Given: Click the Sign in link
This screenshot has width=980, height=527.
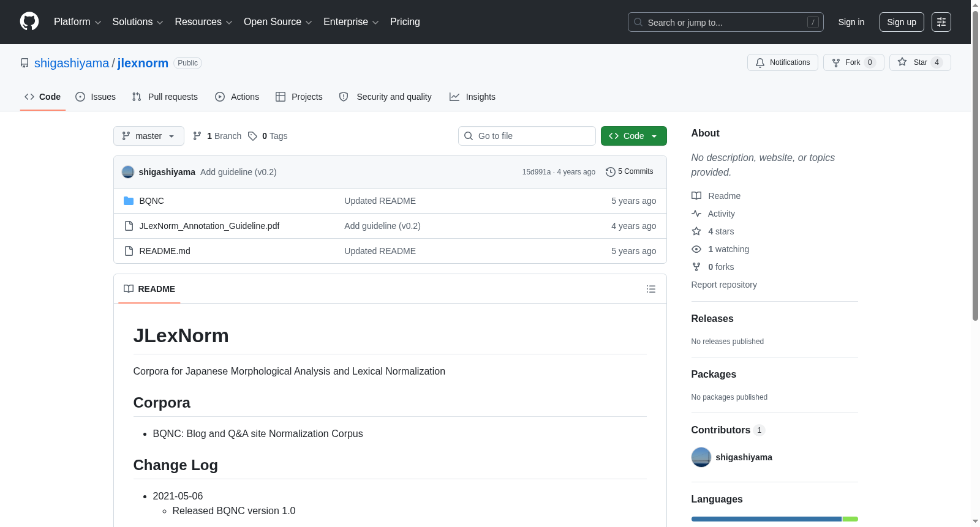Looking at the screenshot, I should point(851,22).
